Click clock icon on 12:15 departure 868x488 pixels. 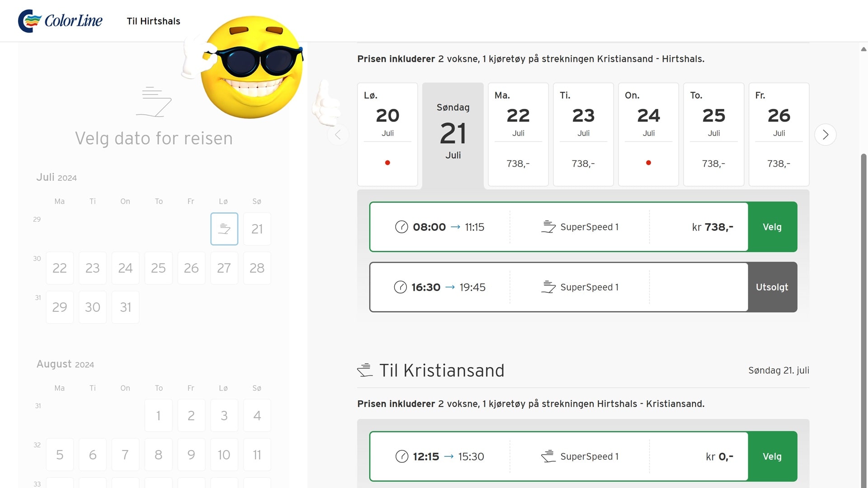click(x=401, y=456)
